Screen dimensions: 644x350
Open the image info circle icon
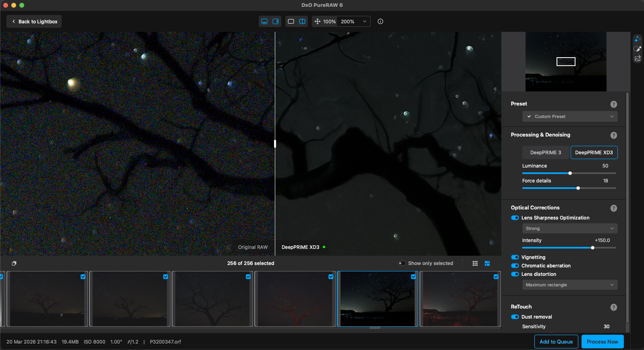pyautogui.click(x=380, y=21)
